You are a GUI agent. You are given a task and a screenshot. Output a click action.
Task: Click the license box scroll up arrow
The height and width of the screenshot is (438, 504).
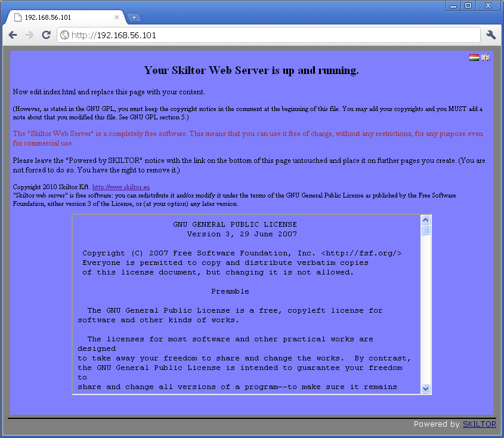(x=426, y=220)
